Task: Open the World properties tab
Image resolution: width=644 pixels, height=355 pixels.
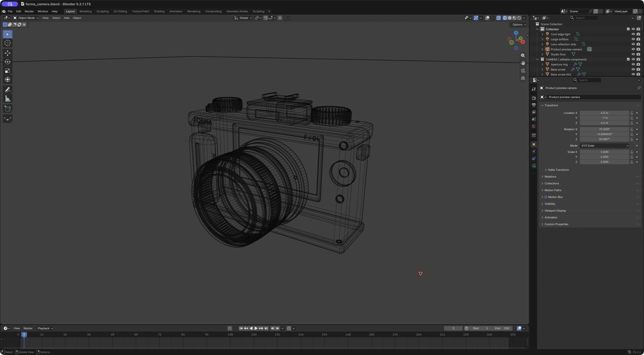Action: point(534,126)
